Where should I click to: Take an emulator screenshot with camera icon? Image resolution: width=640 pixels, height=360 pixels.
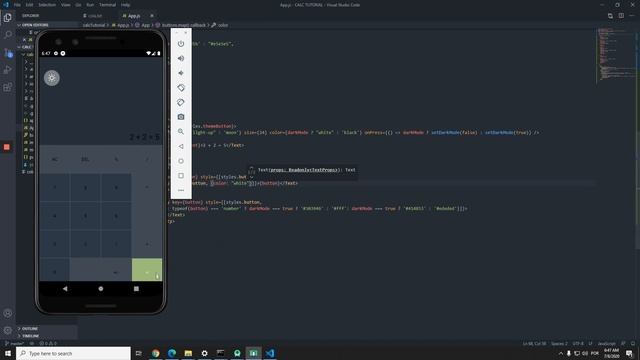tap(181, 117)
